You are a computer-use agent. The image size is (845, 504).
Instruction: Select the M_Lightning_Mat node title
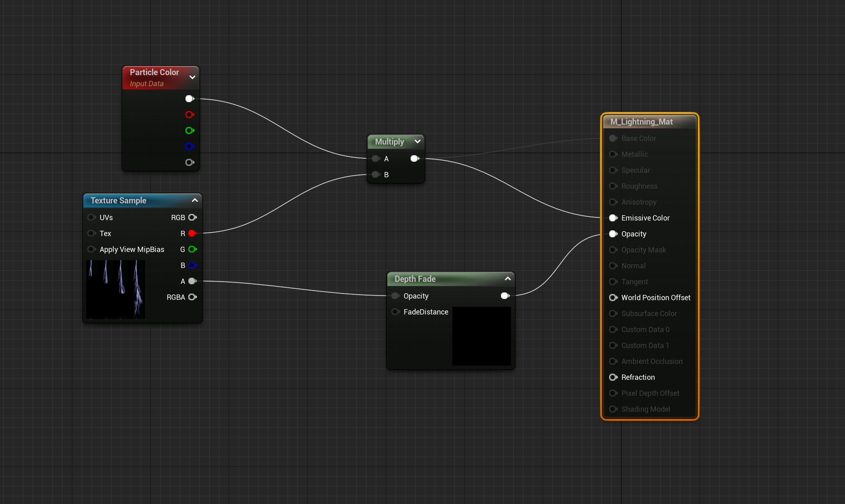[x=642, y=122]
